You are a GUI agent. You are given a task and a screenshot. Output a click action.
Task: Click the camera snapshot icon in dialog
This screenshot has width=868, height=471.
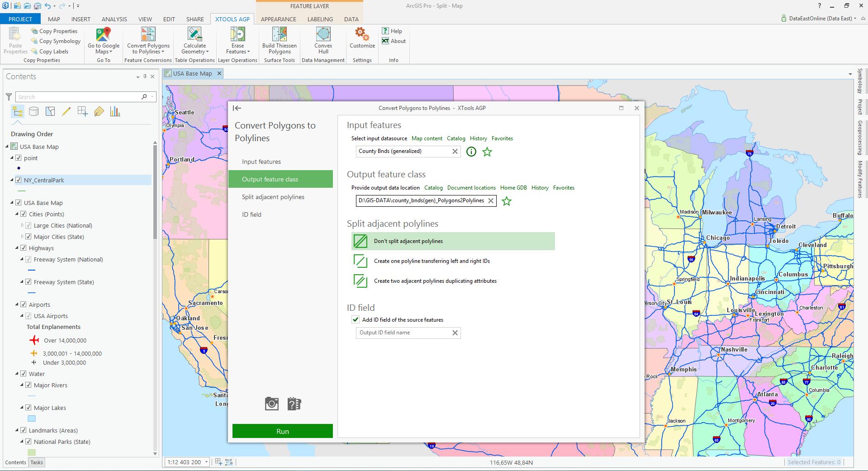272,404
